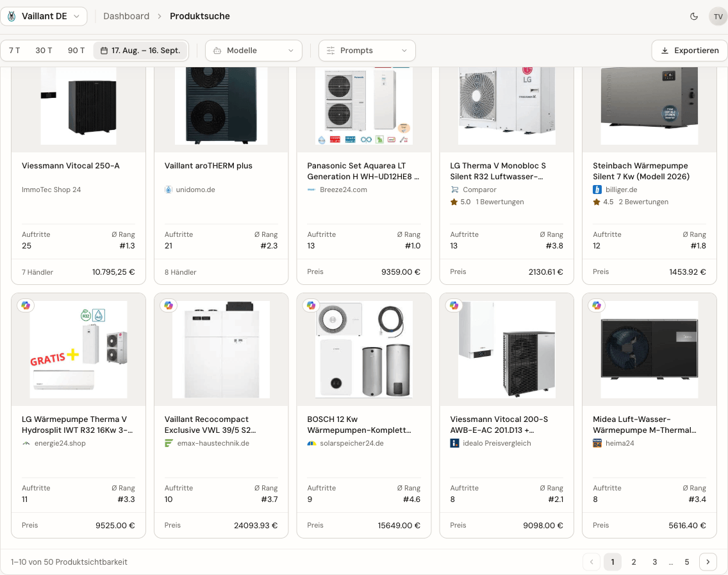Screen dimensions: 728x575
Task: Click the star rating icon for LG Therma V Monobloc
Action: [454, 202]
